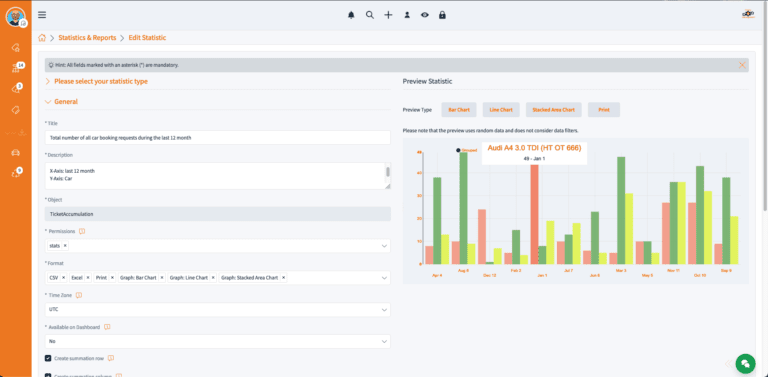Image resolution: width=768 pixels, height=377 pixels.
Task: Click the plus icon in top toolbar
Action: click(388, 15)
